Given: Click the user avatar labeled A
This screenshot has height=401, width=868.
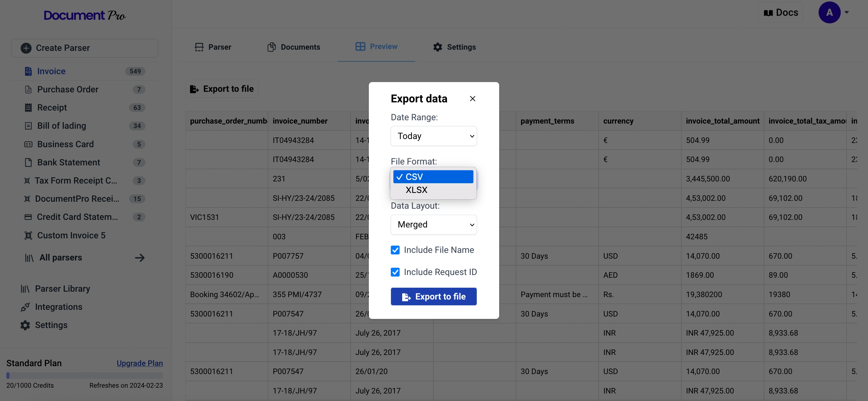Looking at the screenshot, I should click(x=829, y=12).
